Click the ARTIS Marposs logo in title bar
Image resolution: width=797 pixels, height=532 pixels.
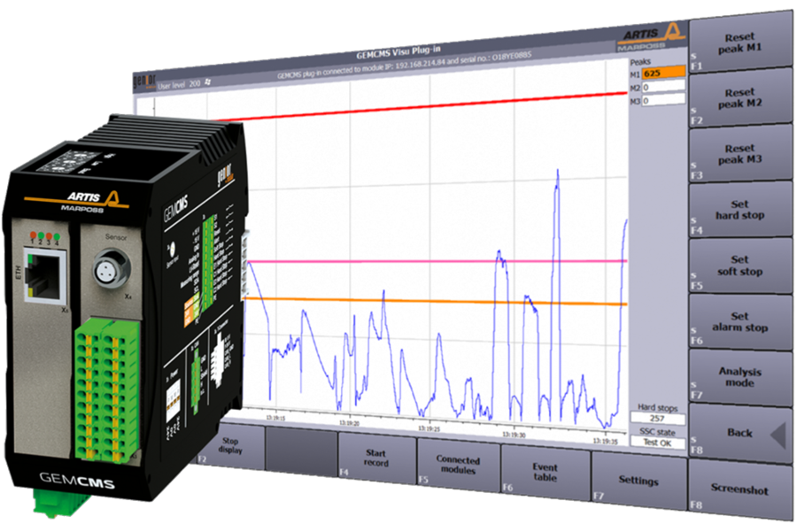pos(651,37)
